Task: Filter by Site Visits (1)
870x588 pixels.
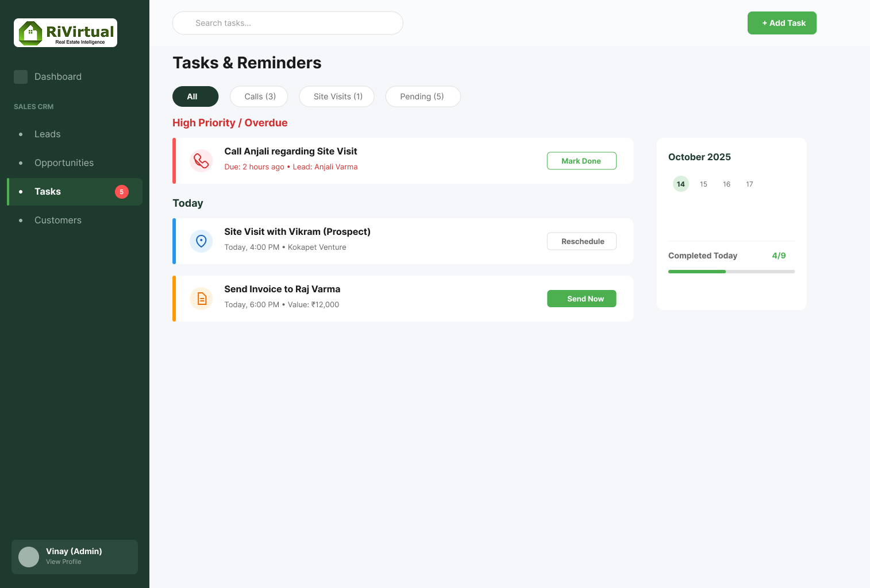Action: [x=337, y=96]
